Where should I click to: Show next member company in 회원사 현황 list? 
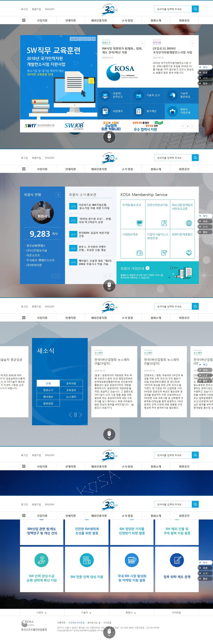58,276
